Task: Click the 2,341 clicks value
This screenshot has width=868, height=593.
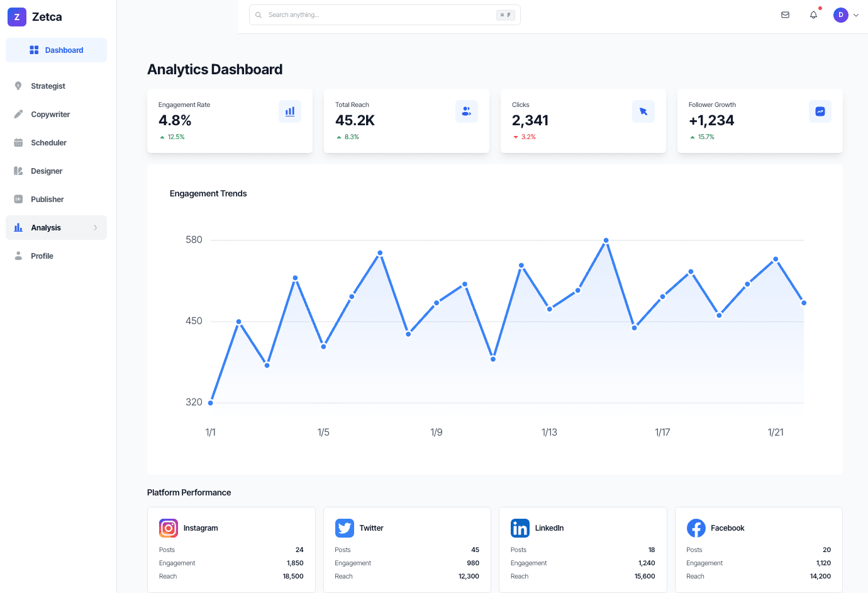Action: point(530,120)
